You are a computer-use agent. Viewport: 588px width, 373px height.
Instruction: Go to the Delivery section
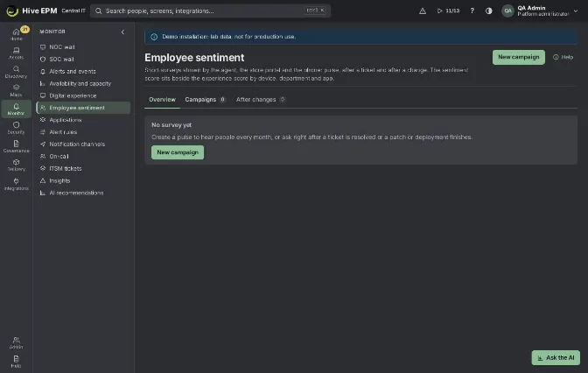pyautogui.click(x=16, y=165)
